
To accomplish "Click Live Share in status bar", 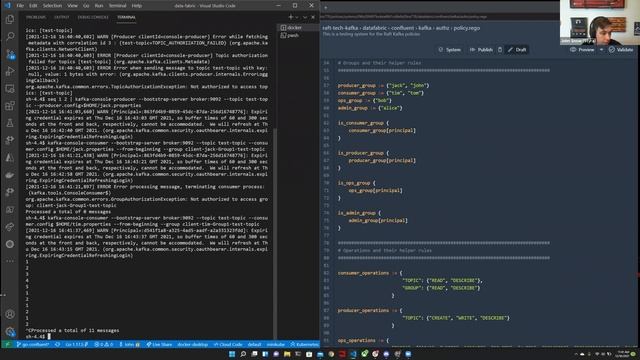I will coord(159,344).
